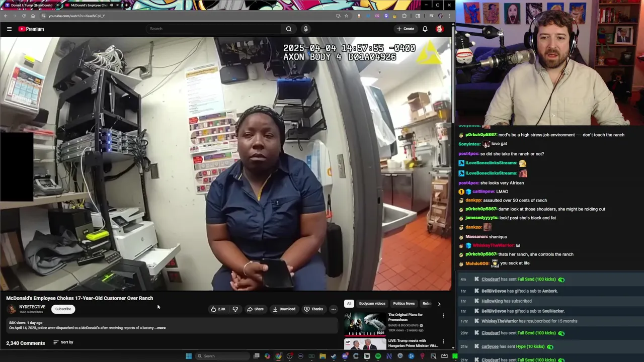Open the Create dropdown in YouTube header
This screenshot has height=362, width=644.
tap(405, 29)
